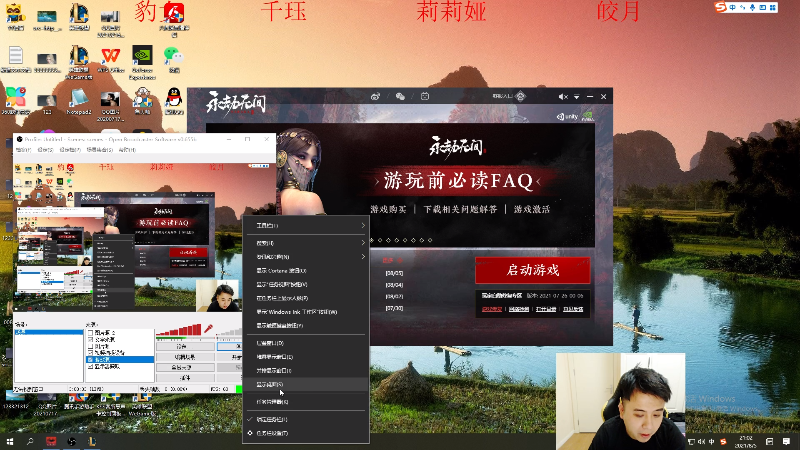Toggle 显示"任务视图"按钮 in the context menu
This screenshot has width=800, height=450.
[306, 285]
